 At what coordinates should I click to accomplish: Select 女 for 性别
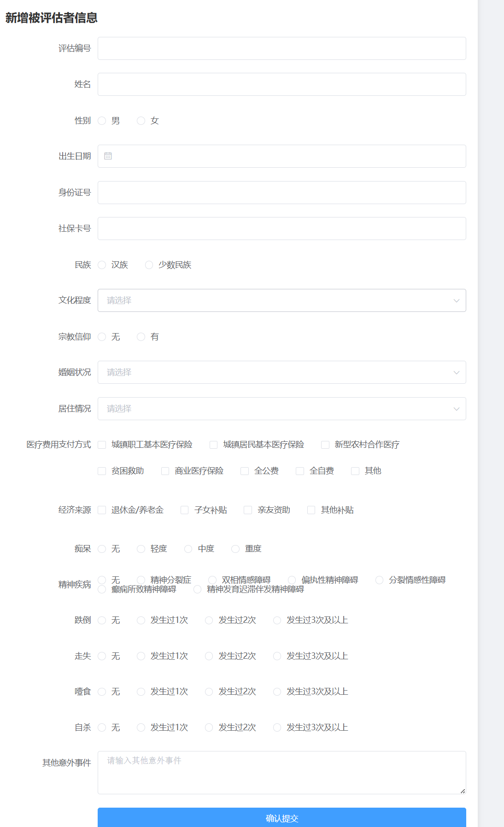[141, 121]
